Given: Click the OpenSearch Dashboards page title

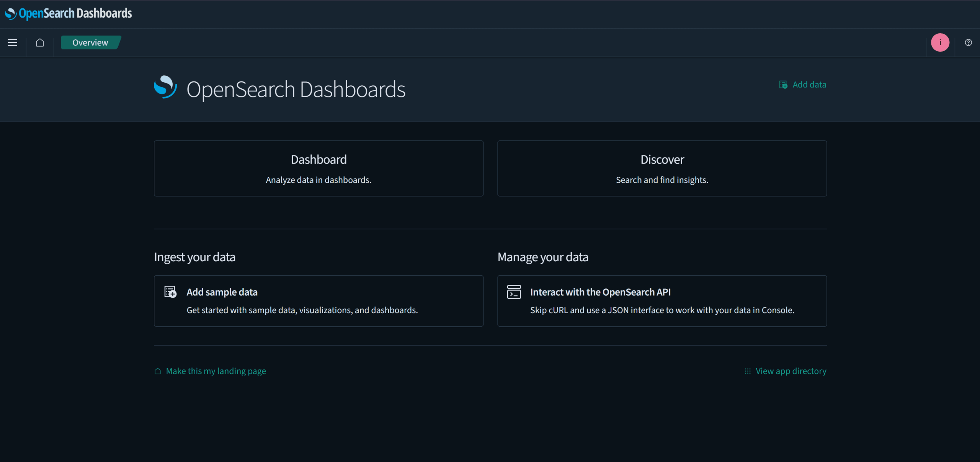Looking at the screenshot, I should (296, 89).
